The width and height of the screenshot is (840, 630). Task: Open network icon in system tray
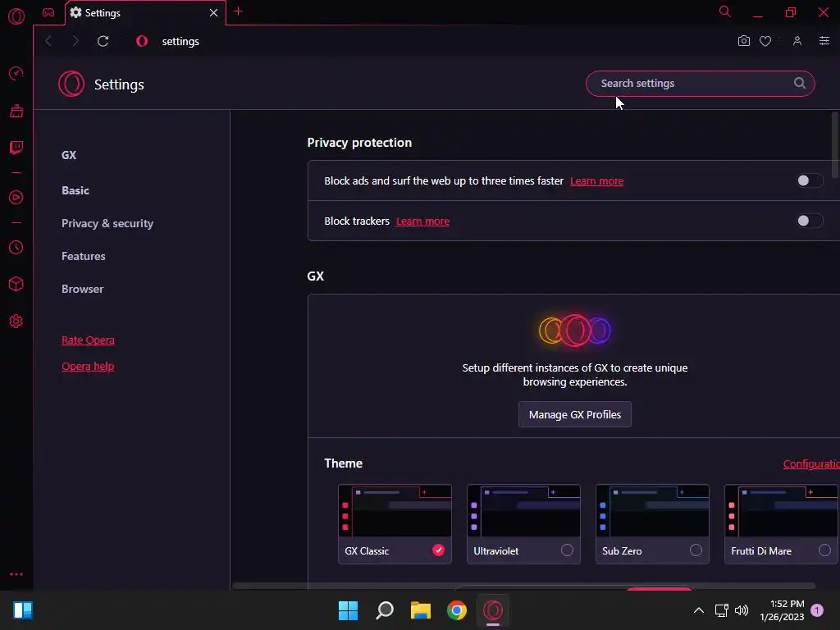(x=722, y=610)
